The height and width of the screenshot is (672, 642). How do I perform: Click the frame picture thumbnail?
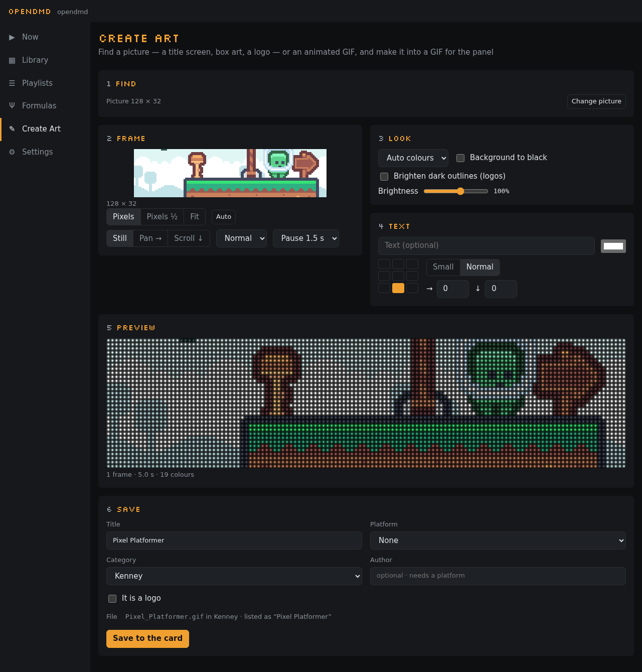(x=230, y=173)
